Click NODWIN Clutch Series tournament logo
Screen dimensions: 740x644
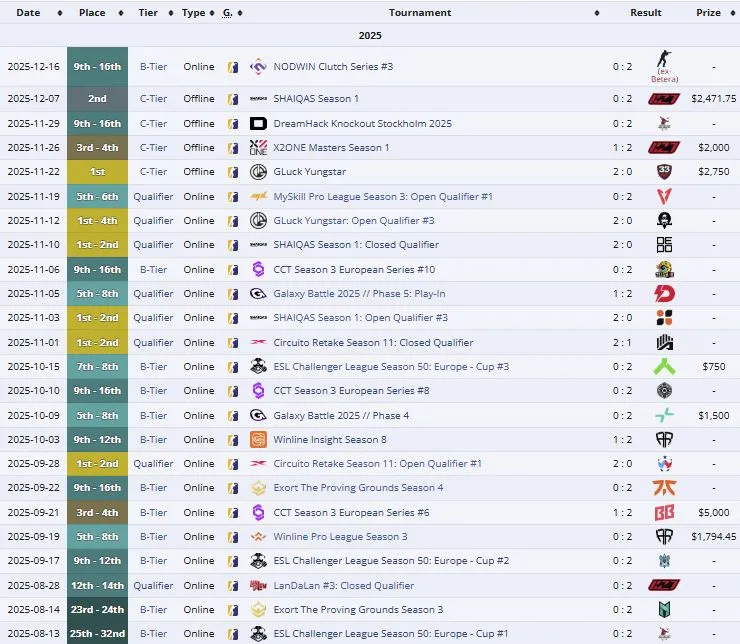tap(258, 67)
